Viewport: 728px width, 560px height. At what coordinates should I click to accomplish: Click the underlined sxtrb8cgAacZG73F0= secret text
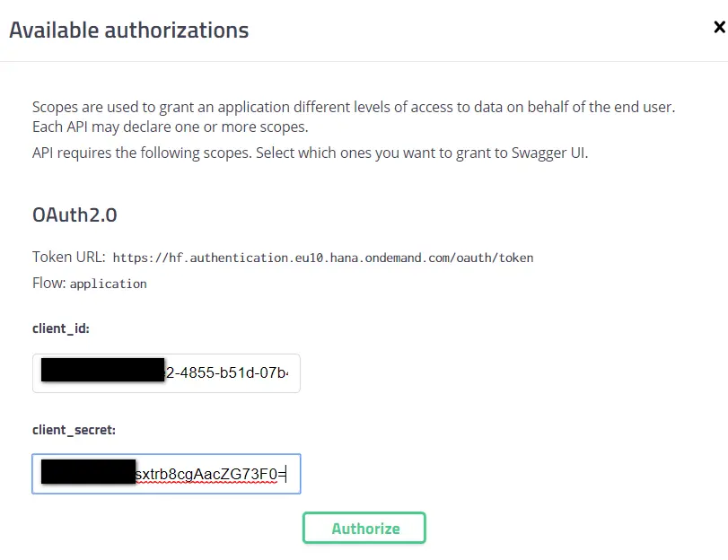click(x=209, y=472)
